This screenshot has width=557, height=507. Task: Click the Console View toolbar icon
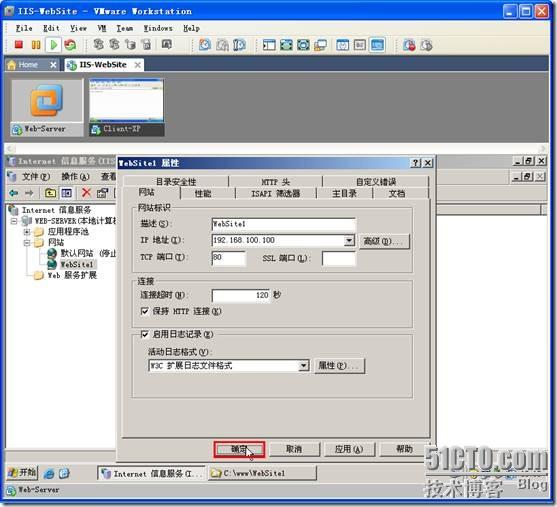point(377,45)
